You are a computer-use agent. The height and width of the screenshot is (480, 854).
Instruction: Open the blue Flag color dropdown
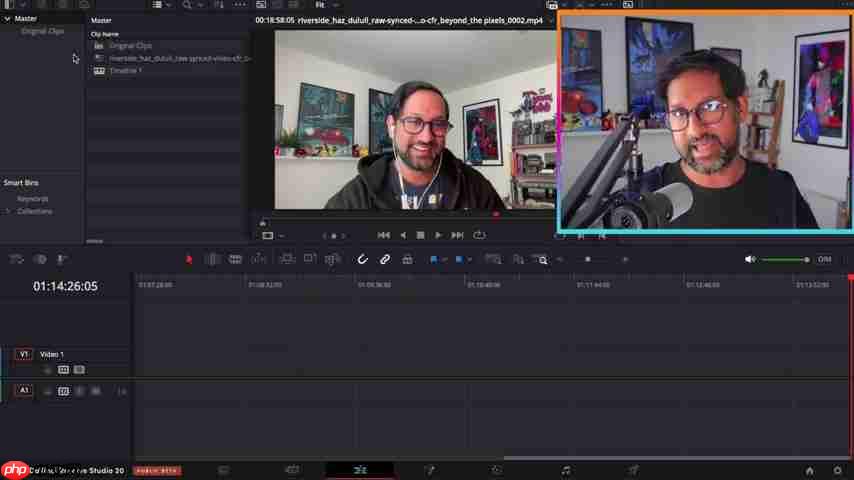[444, 260]
